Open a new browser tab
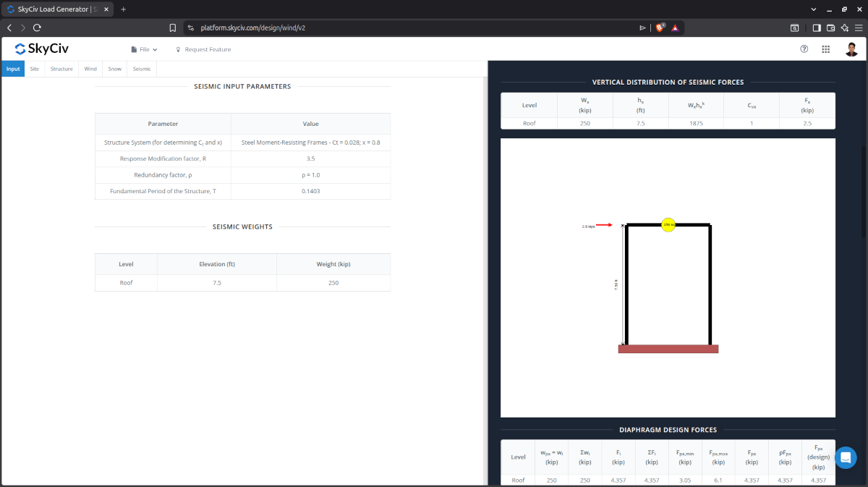Viewport: 868px width, 487px height. click(123, 9)
